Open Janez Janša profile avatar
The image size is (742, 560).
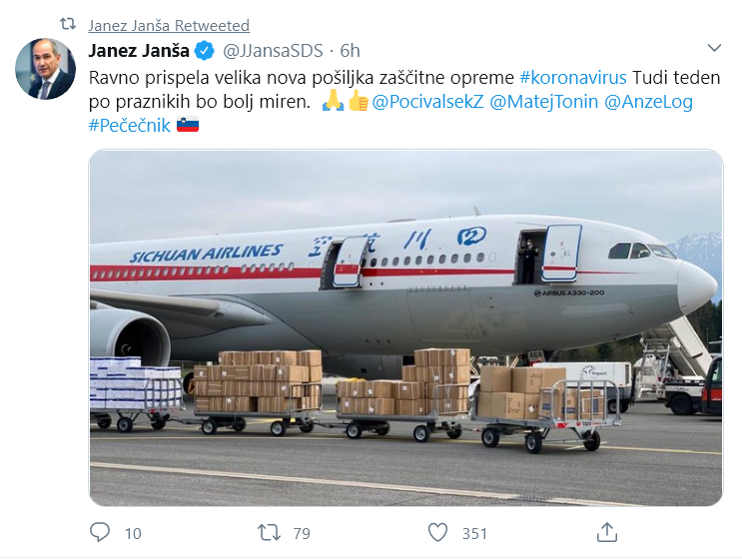click(45, 70)
